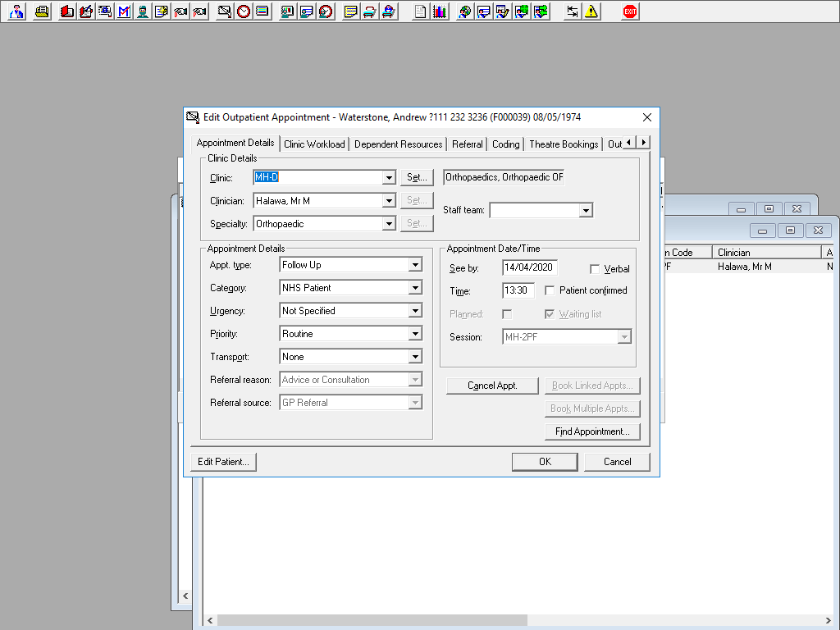
Task: Open the Priority dropdown
Action: (415, 334)
